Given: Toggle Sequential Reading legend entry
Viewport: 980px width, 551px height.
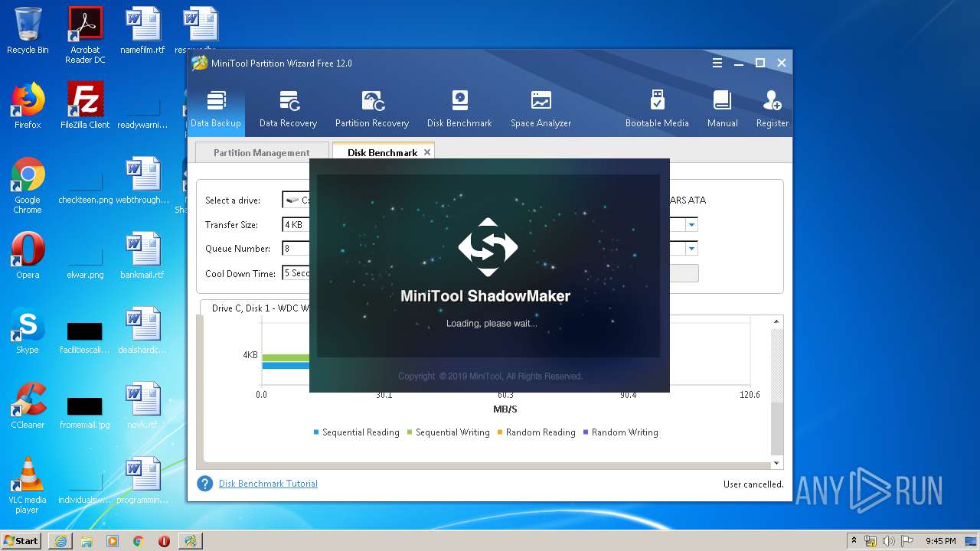Looking at the screenshot, I should pyautogui.click(x=356, y=432).
